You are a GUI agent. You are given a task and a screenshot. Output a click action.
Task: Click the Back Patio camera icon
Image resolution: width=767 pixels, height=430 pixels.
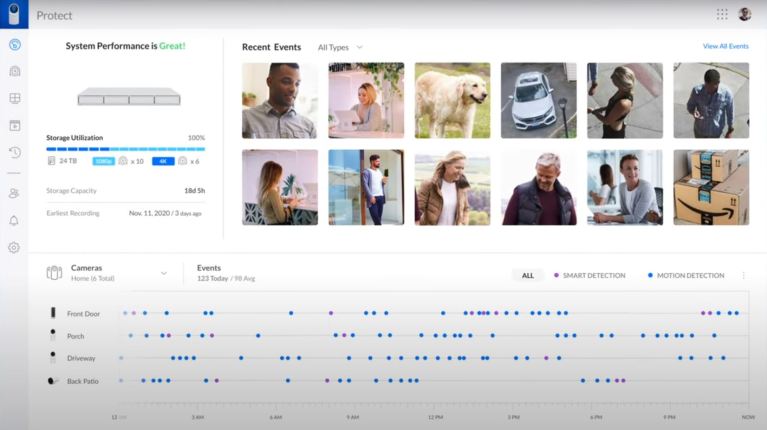coord(53,381)
